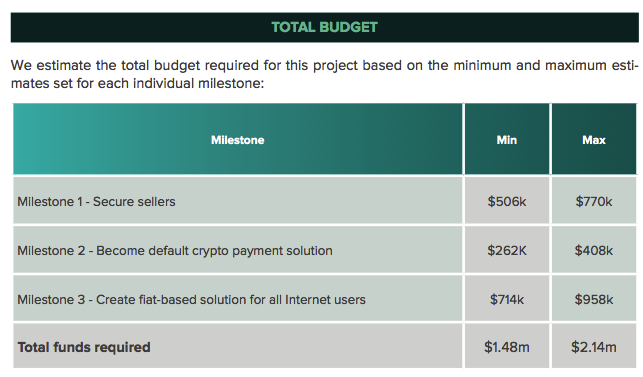Click the $770k maximum value cell
This screenshot has width=643, height=377.
[594, 201]
